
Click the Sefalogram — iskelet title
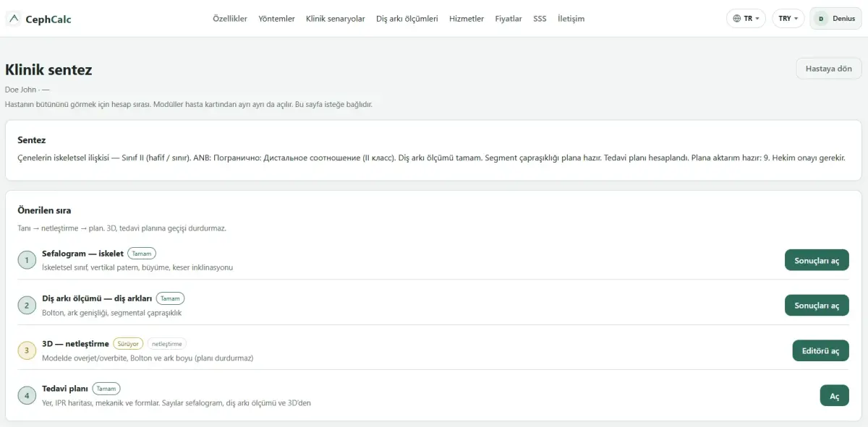pos(83,254)
